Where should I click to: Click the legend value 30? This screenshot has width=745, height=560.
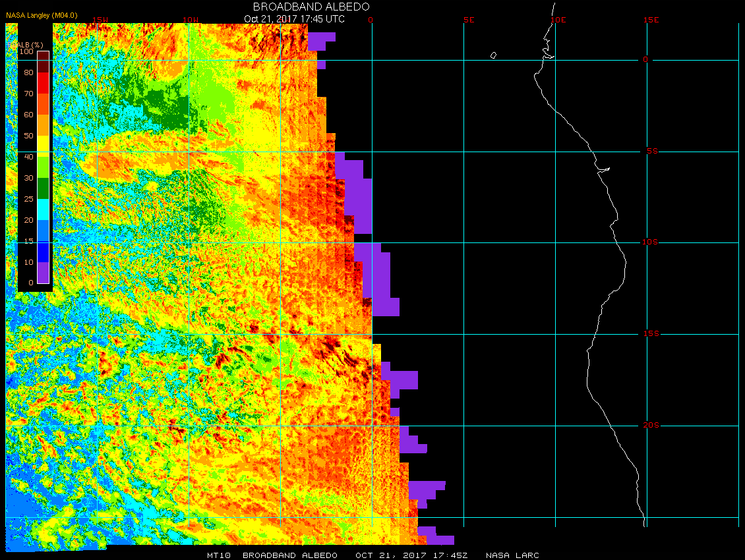tap(29, 178)
